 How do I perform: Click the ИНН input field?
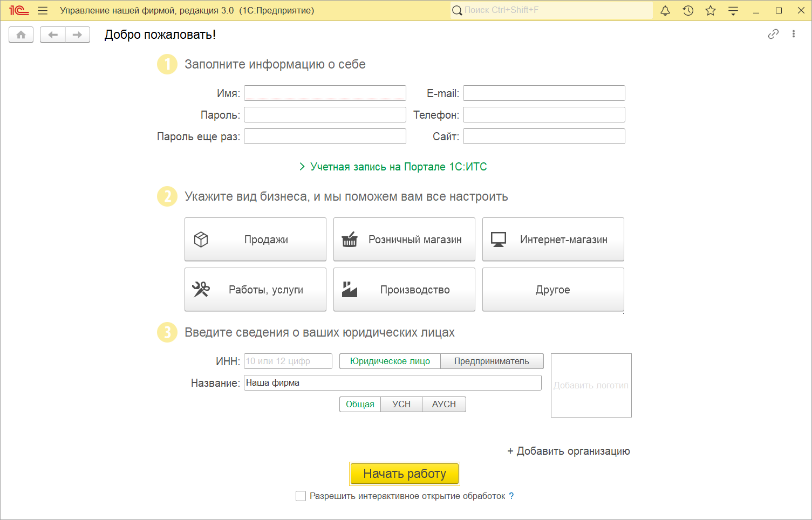(x=288, y=361)
